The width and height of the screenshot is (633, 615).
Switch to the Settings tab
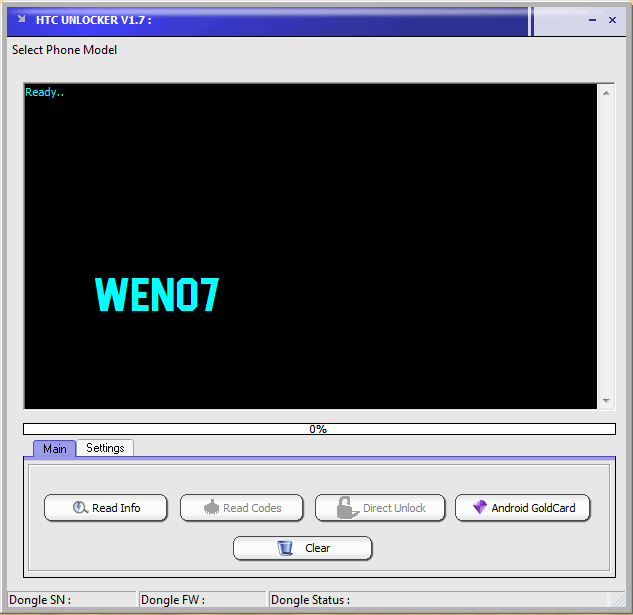[x=105, y=448]
